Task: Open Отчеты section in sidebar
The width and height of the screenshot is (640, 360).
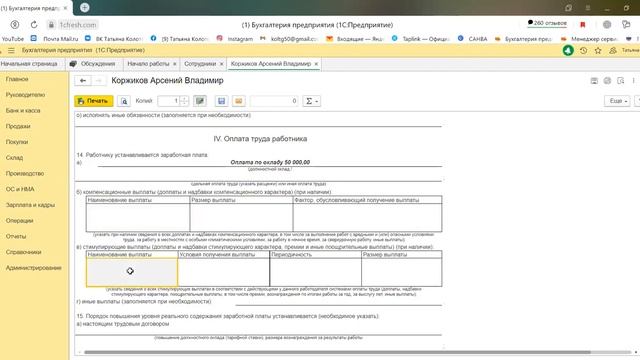Action: pos(16,236)
